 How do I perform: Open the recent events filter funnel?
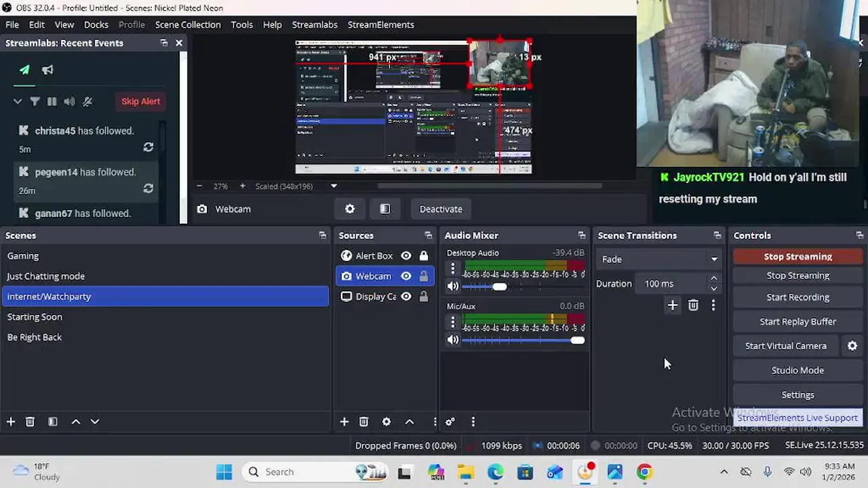coord(35,102)
